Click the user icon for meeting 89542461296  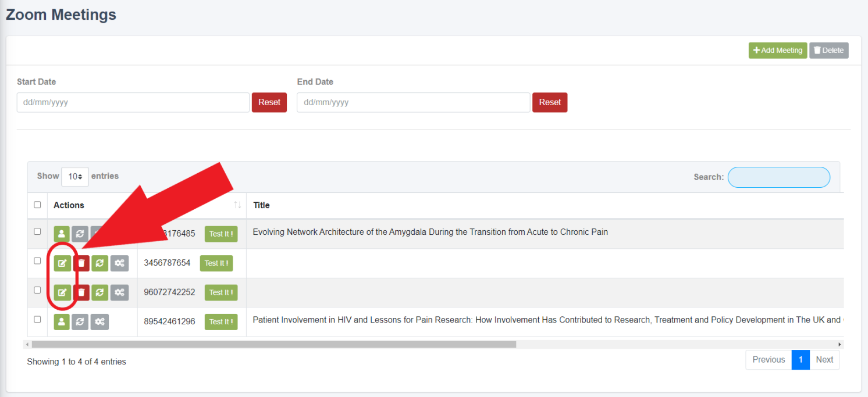pyautogui.click(x=62, y=321)
